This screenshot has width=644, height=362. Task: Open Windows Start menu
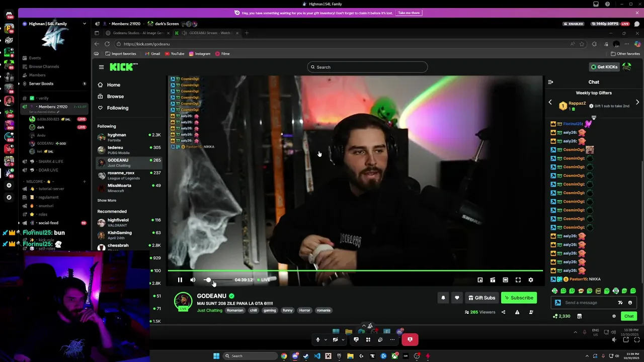216,356
